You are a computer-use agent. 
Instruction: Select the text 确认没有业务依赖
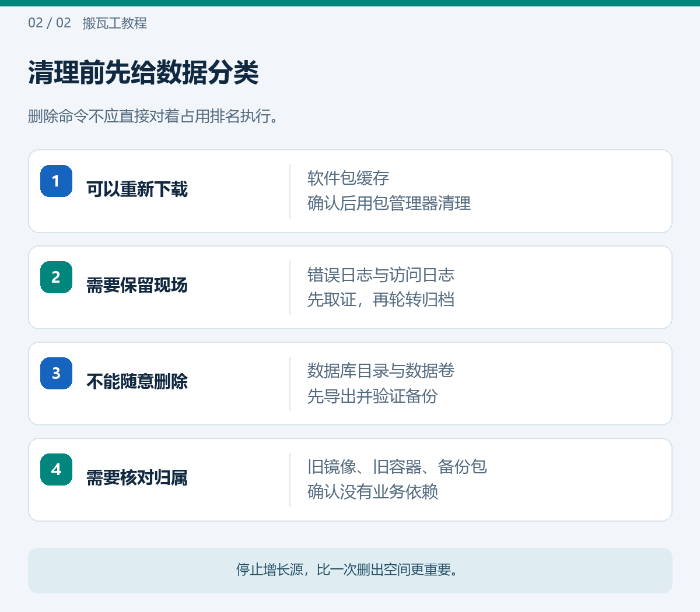[373, 492]
